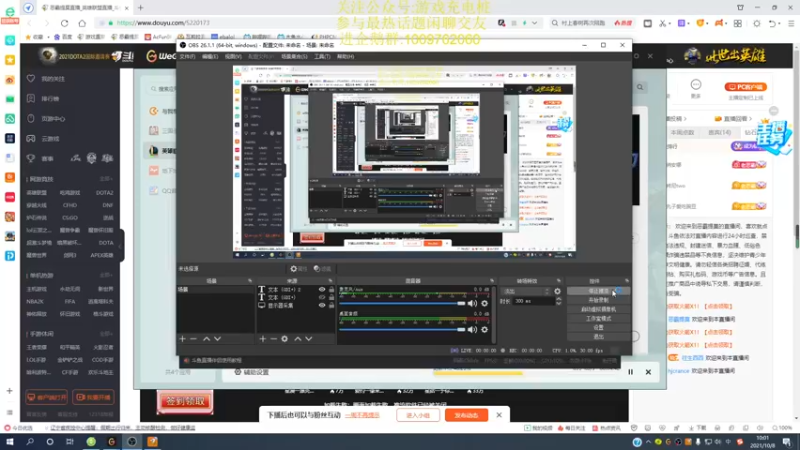The width and height of the screenshot is (800, 450).
Task: Open OBS 帮助(H) menu
Action: click(345, 57)
